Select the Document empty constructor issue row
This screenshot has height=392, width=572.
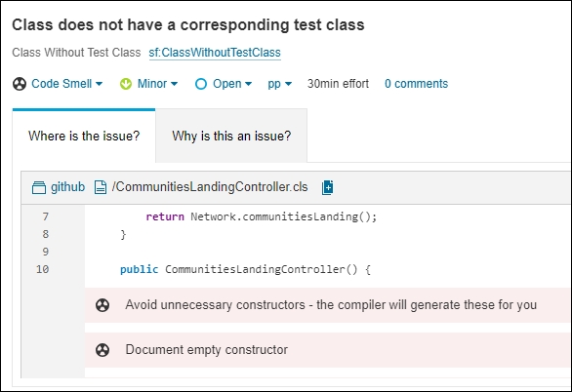click(328, 350)
